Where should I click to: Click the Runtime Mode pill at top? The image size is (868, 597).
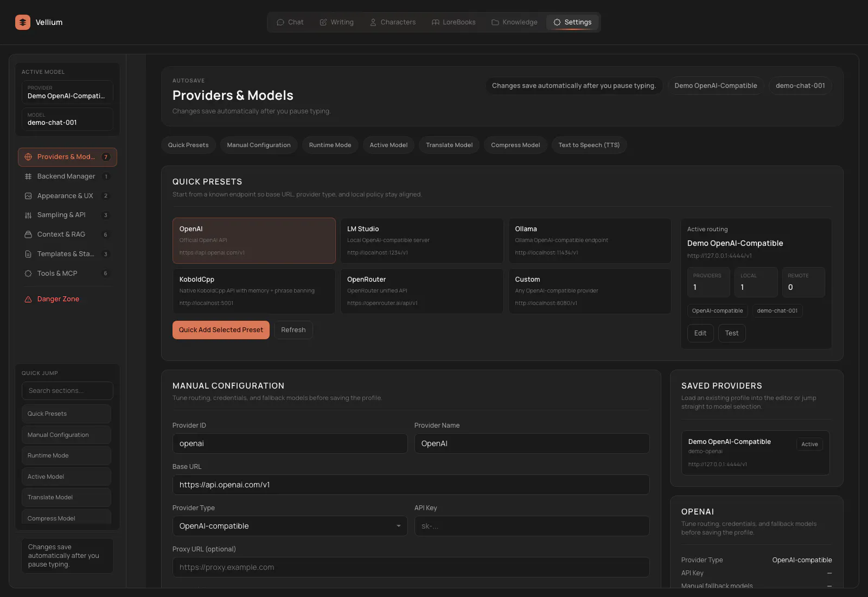[330, 145]
